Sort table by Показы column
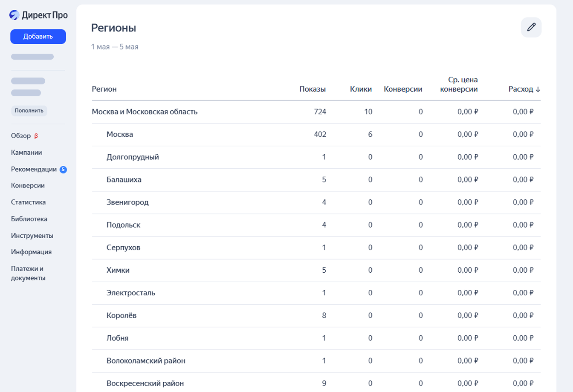573x392 pixels. pyautogui.click(x=312, y=89)
